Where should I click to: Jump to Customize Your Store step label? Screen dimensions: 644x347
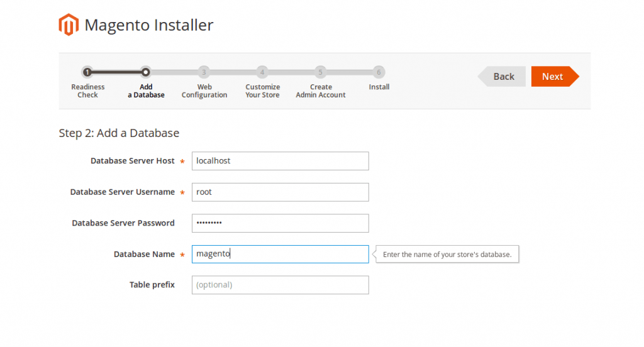tap(262, 91)
